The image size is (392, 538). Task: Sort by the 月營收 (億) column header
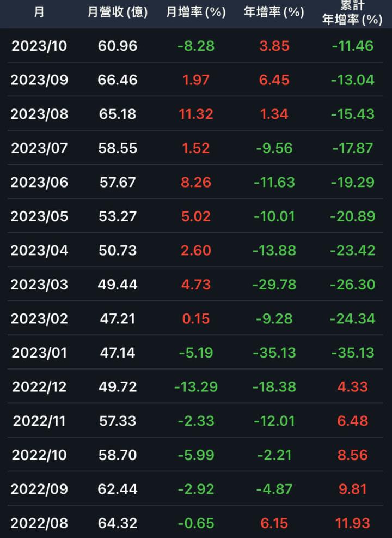pos(118,12)
